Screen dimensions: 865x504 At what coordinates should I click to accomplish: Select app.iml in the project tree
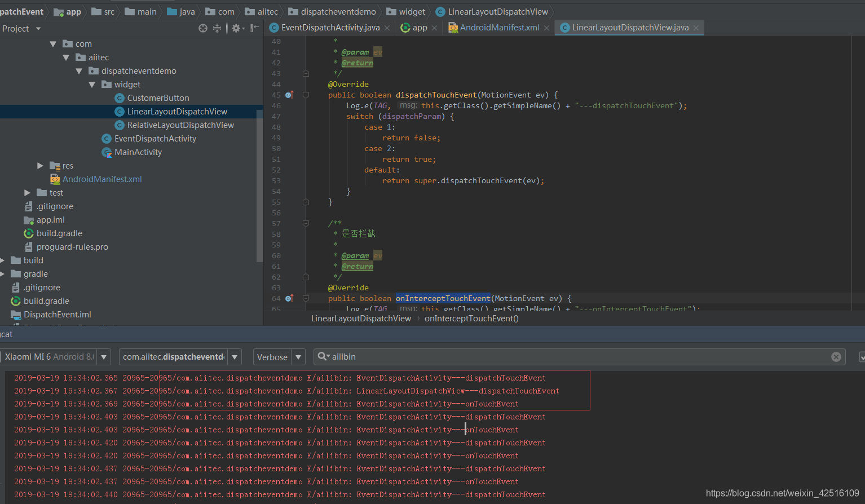pyautogui.click(x=50, y=219)
